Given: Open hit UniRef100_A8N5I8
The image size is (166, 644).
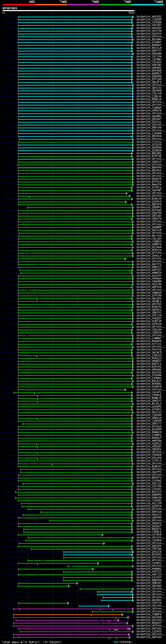Looking at the screenshot, I should pyautogui.click(x=149, y=273).
